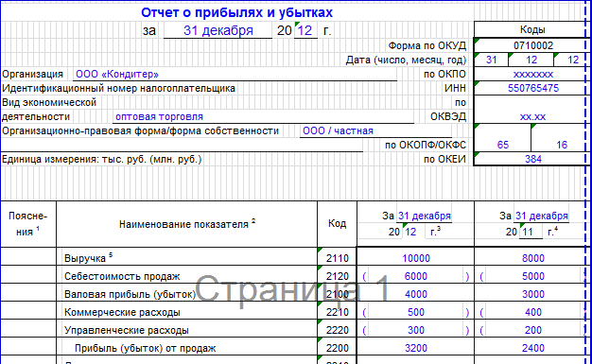This screenshot has width=592, height=364.
Task: Select the "Организация" label
Action: (x=32, y=74)
